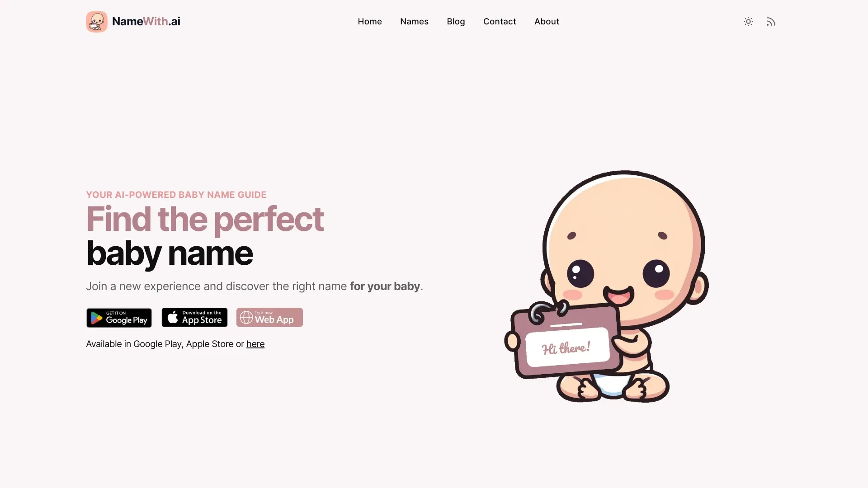Click the About navigation link

pyautogui.click(x=546, y=21)
